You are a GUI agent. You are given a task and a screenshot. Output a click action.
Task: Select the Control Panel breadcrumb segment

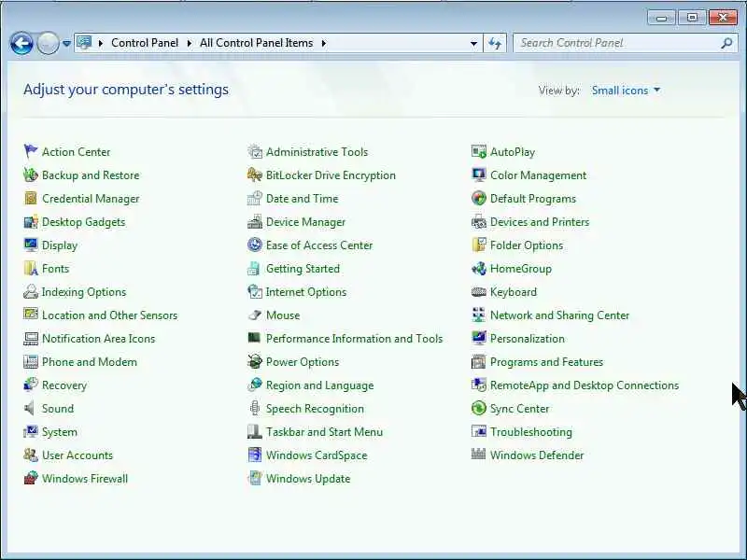pyautogui.click(x=145, y=43)
